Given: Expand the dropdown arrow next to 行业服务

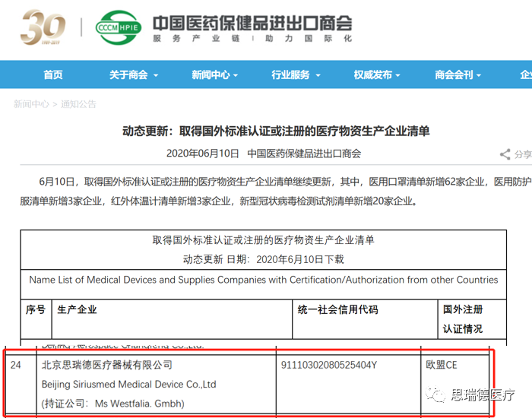Looking at the screenshot, I should coord(318,75).
